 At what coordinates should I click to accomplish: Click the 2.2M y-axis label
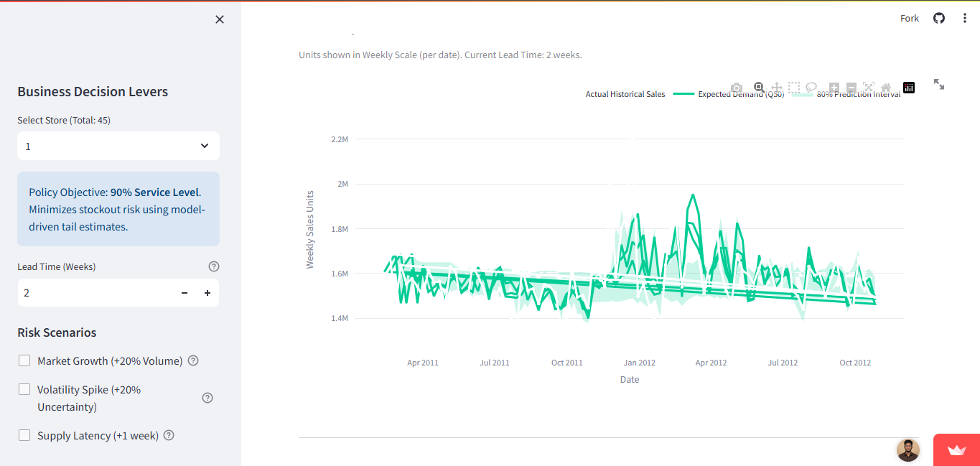pyautogui.click(x=340, y=139)
